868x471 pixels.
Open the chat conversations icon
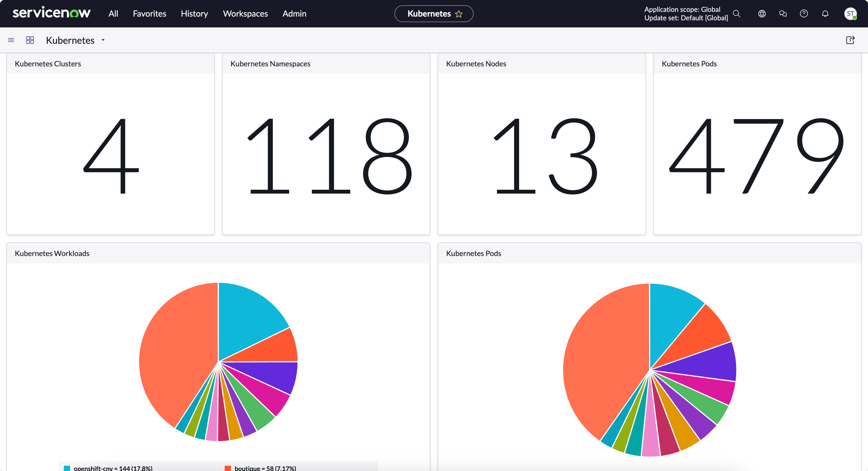click(783, 13)
